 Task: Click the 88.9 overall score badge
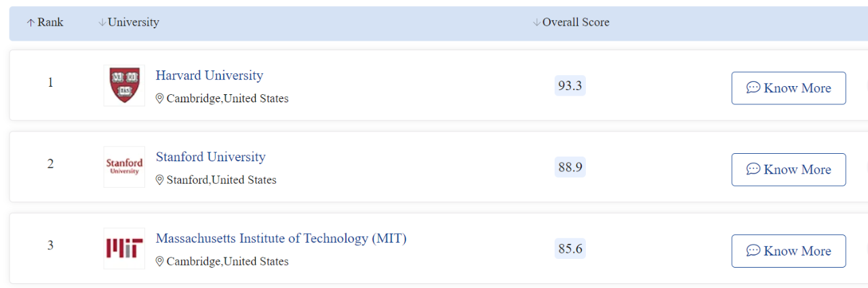pyautogui.click(x=570, y=167)
